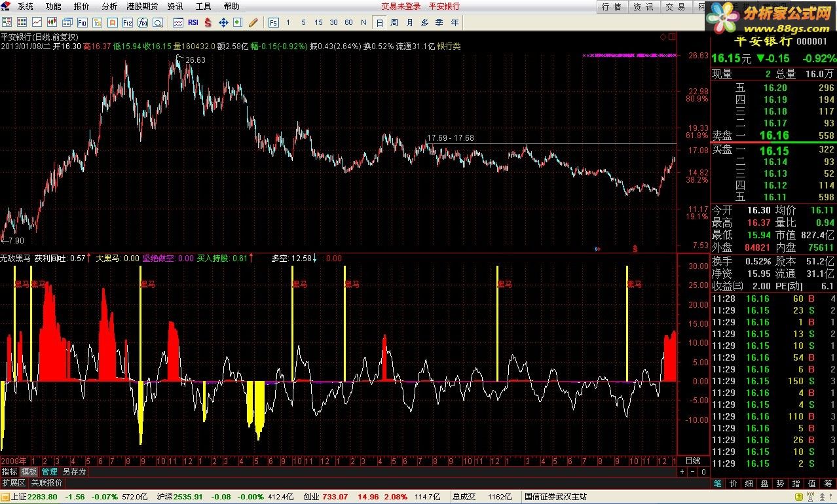Image resolution: width=837 pixels, height=504 pixels.
Task: Select the 筹 chips tab in side panel
Action: (x=827, y=484)
